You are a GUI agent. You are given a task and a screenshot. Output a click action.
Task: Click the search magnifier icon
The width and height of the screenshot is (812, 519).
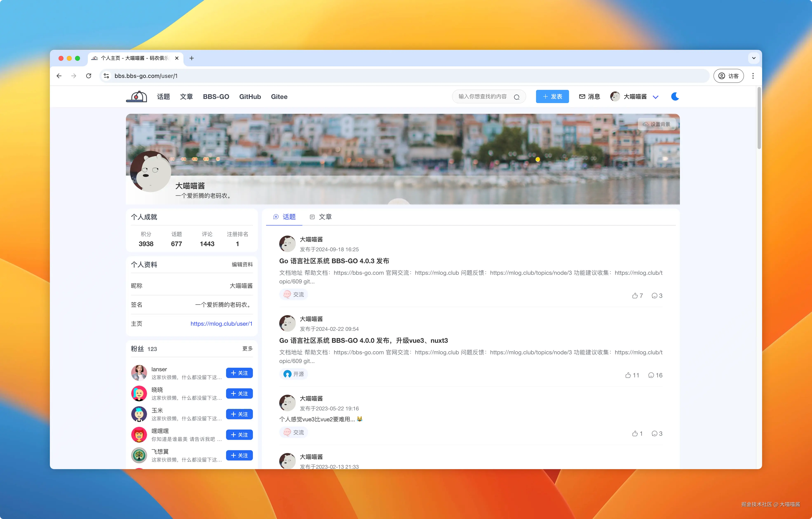[516, 97]
